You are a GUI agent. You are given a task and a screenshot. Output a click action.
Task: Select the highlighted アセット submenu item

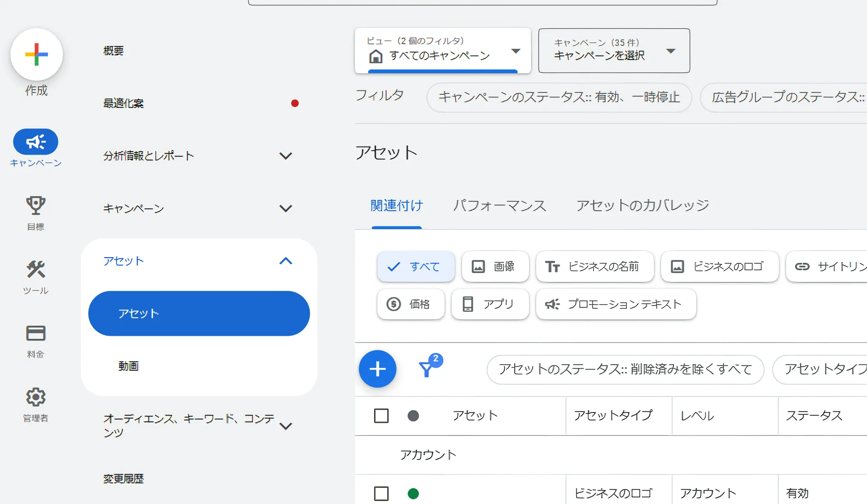pyautogui.click(x=199, y=314)
